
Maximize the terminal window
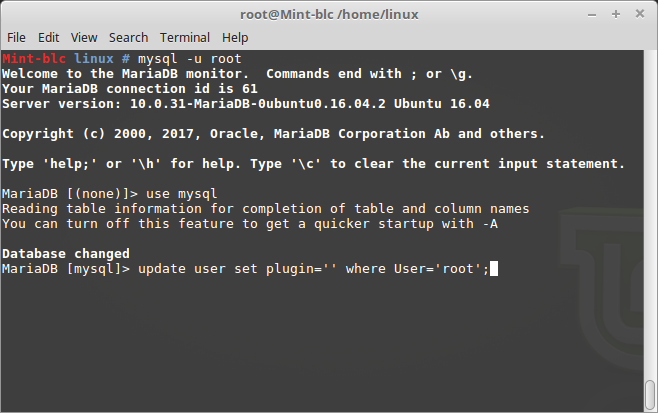(x=618, y=14)
